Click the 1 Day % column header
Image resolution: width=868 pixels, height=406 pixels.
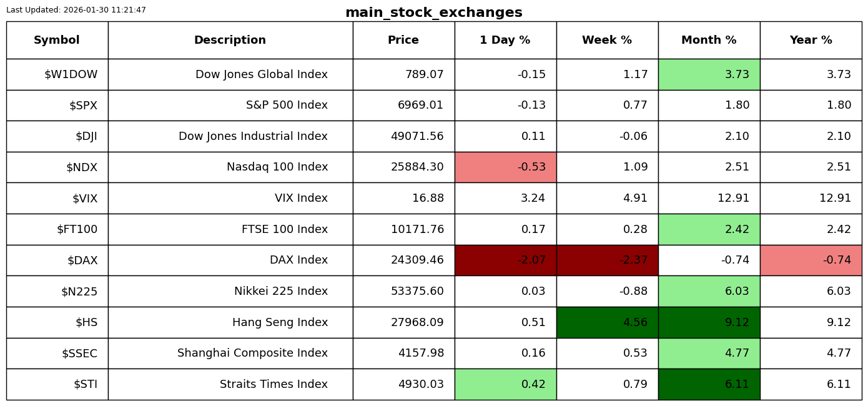tap(505, 41)
